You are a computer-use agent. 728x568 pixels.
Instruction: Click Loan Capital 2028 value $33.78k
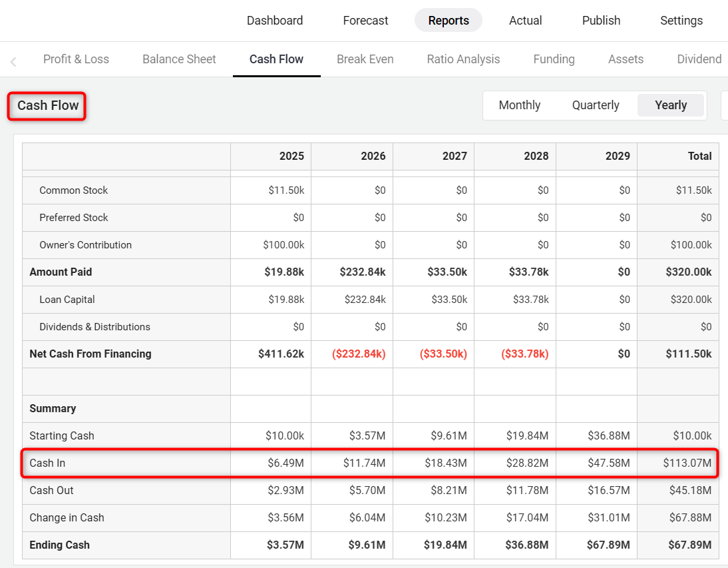tap(530, 300)
